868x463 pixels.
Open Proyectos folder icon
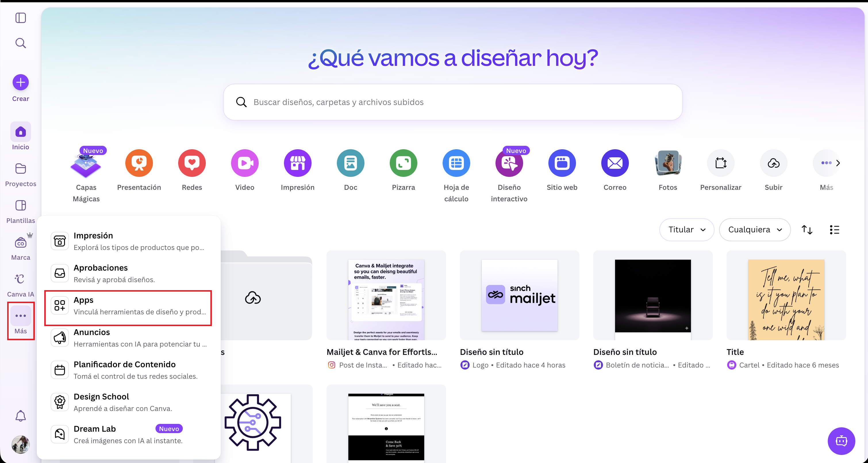(x=21, y=169)
